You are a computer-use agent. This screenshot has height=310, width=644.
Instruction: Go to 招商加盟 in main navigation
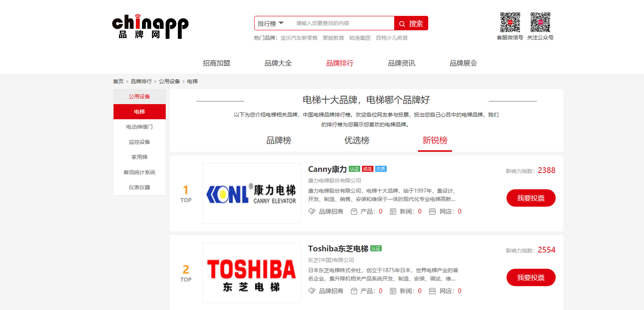click(x=216, y=63)
